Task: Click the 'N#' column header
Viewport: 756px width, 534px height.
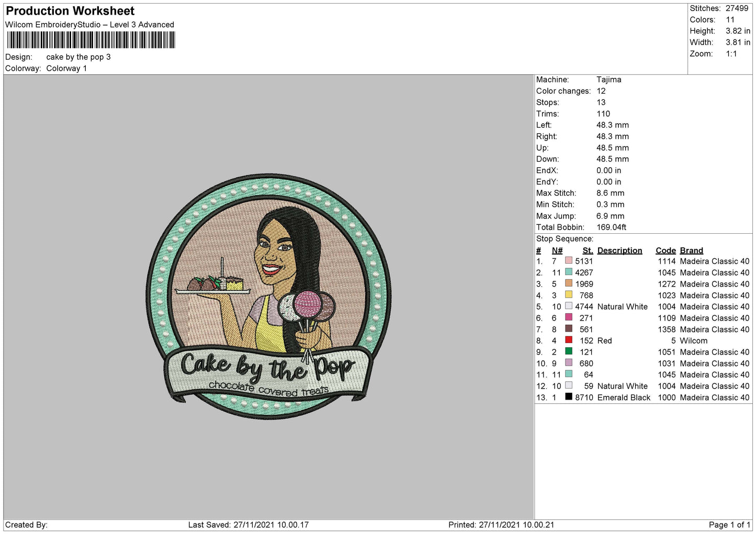Action: pos(557,251)
